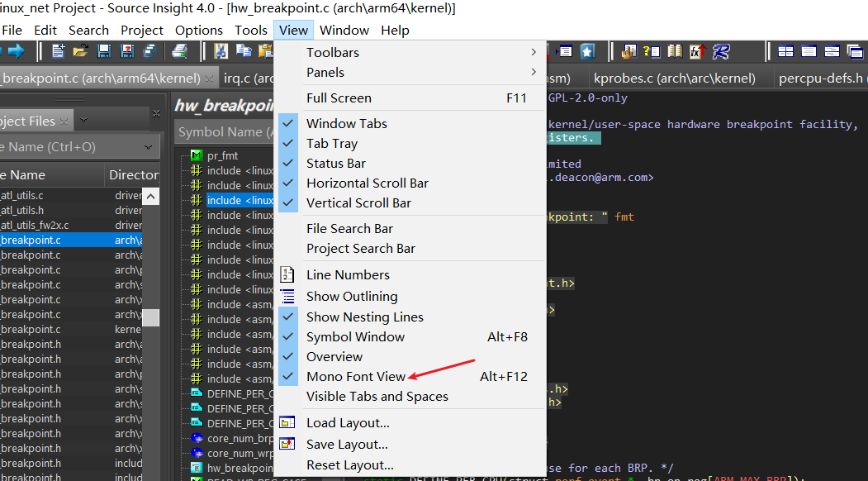Close the Project Files panel tab

(64, 121)
